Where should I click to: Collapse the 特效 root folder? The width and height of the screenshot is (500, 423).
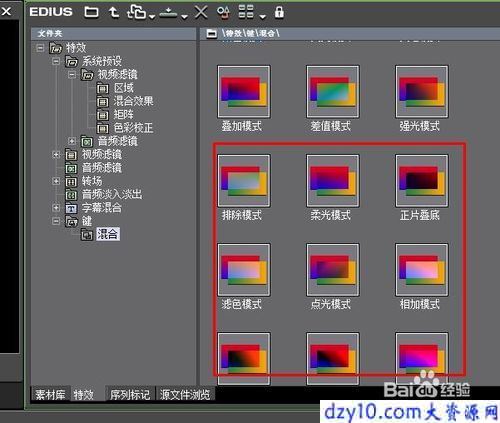click(x=40, y=48)
